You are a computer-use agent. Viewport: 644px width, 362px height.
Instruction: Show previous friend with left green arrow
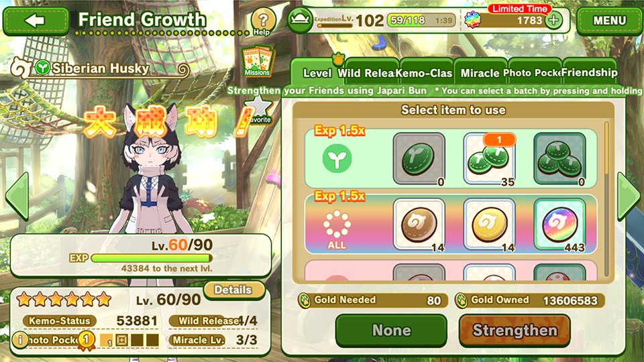[17, 196]
